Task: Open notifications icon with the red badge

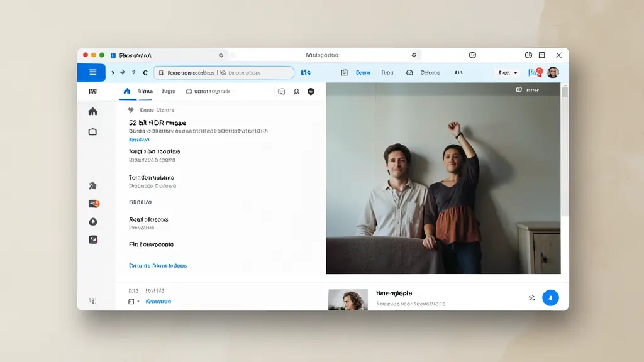Action: pos(535,73)
